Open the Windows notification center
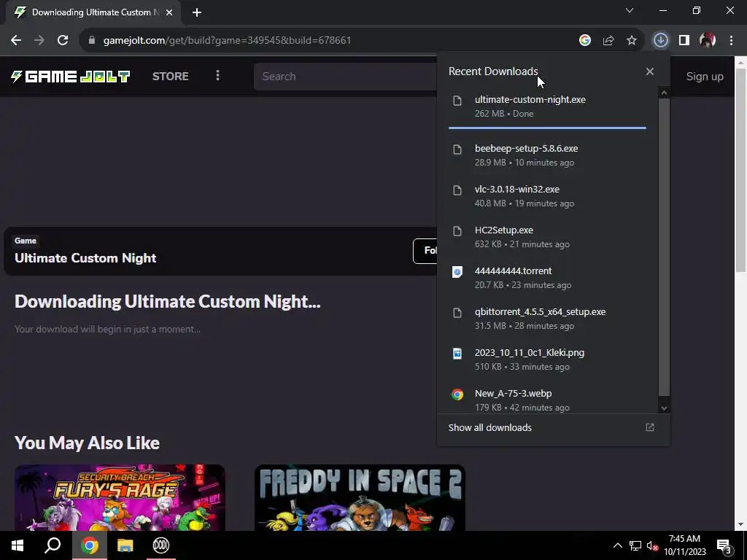This screenshot has width=747, height=560. (x=724, y=546)
